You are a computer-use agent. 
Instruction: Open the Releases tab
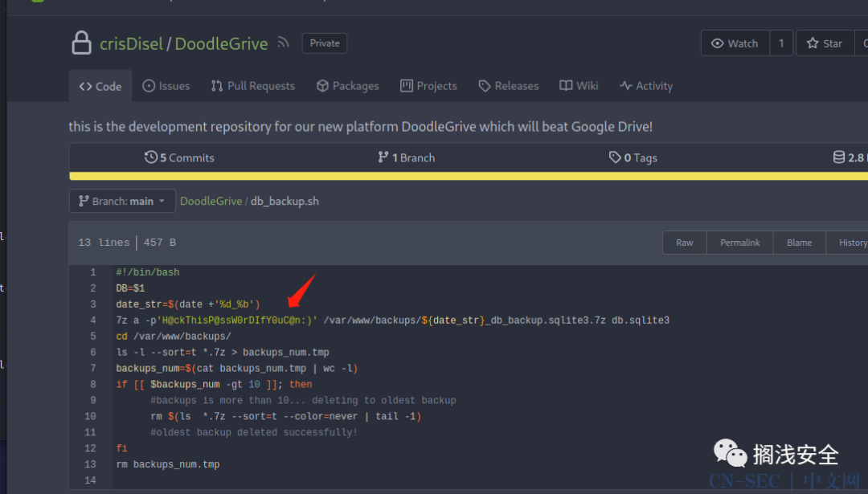pos(509,86)
